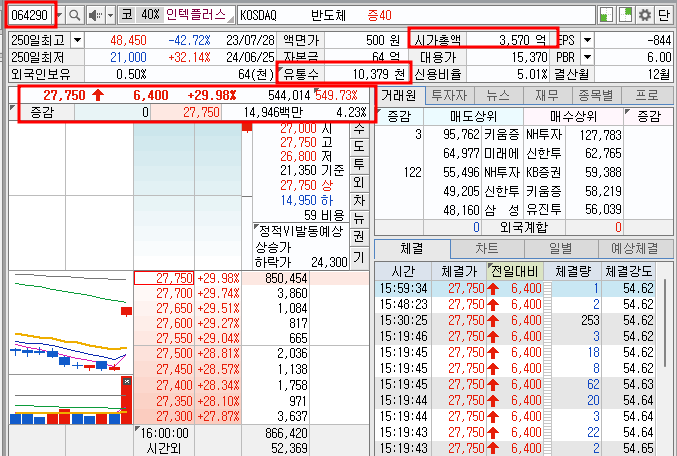
Task: Switch to the 투자자 tab
Action: (x=449, y=95)
